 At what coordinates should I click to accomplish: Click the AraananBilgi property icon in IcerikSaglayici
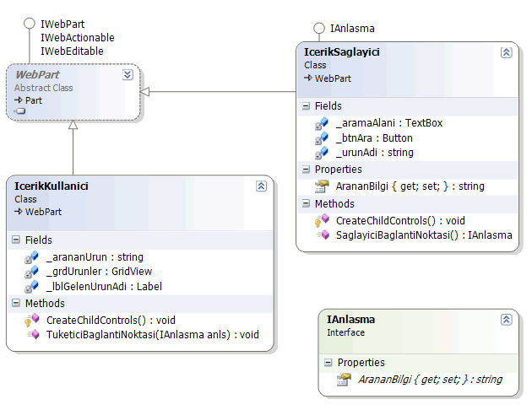point(321,186)
